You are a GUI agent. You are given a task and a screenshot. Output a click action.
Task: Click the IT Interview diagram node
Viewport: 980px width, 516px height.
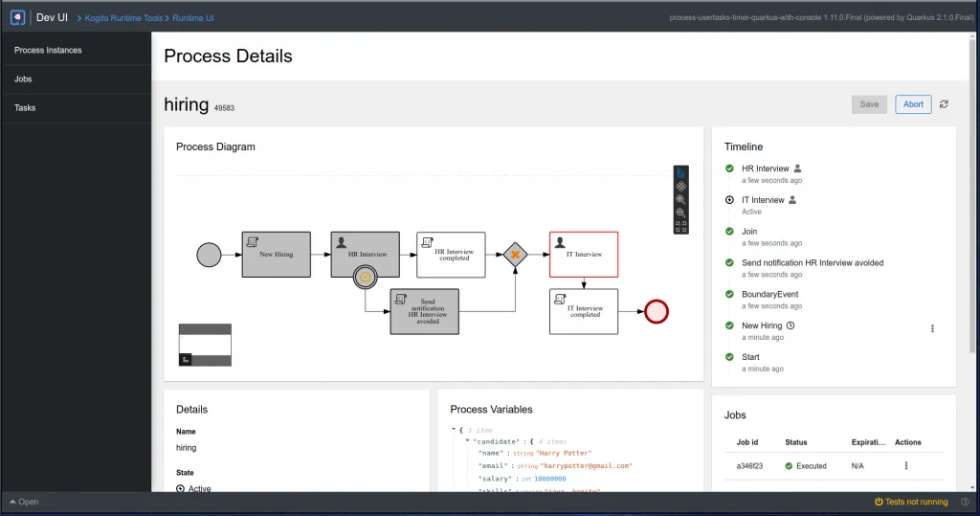tap(584, 255)
